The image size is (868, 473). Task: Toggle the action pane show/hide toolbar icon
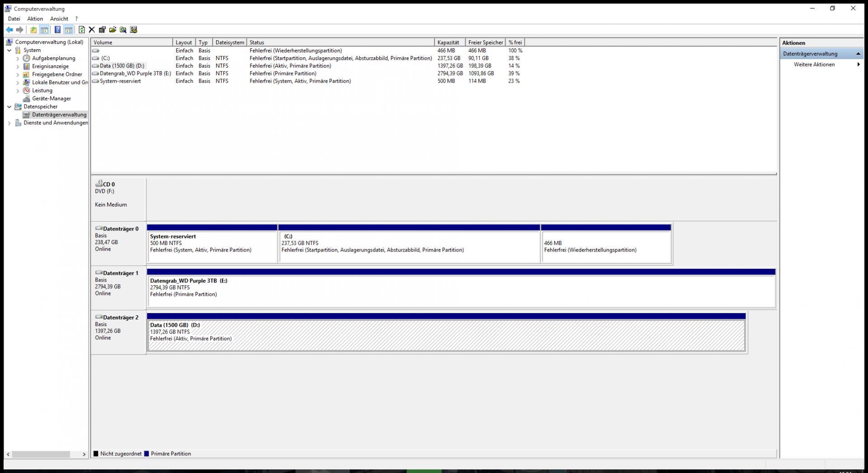pos(68,30)
